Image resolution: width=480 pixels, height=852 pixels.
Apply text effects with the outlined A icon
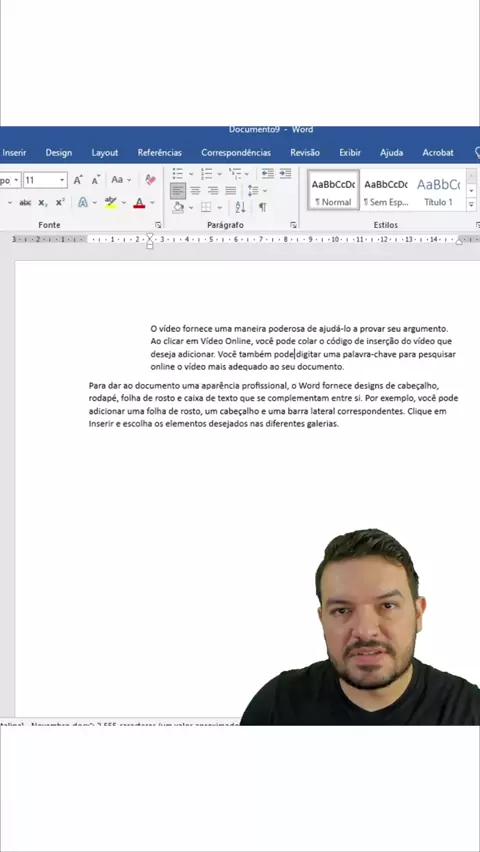point(83,203)
